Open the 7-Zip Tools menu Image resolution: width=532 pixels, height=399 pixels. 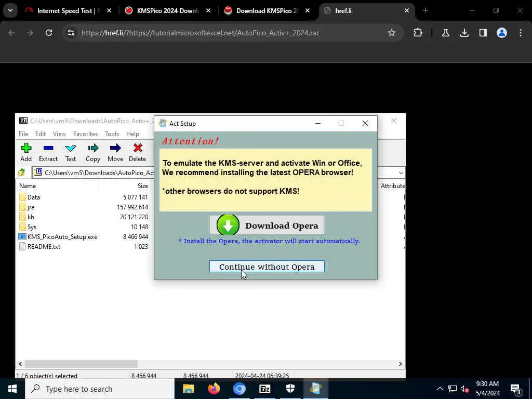pyautogui.click(x=112, y=134)
